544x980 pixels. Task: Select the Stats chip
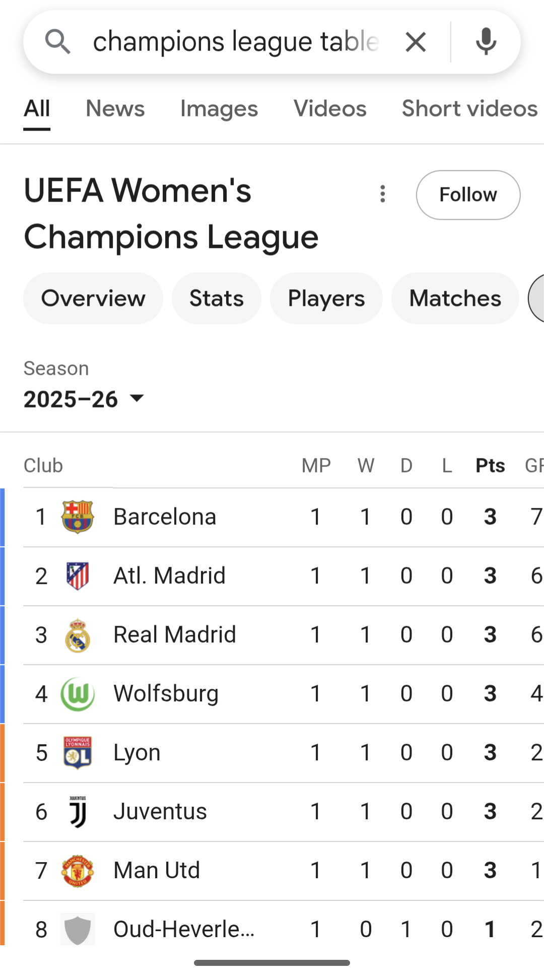[217, 298]
